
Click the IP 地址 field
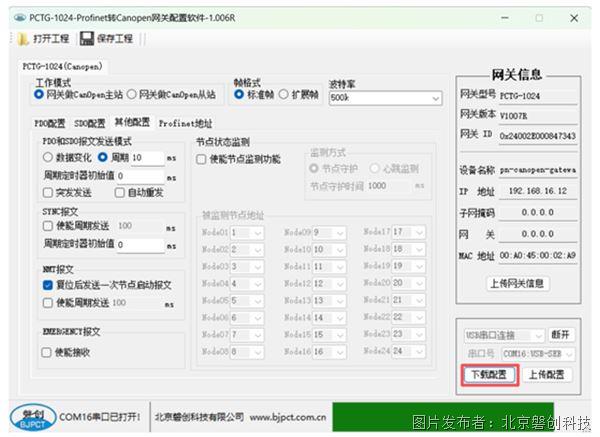pyautogui.click(x=538, y=191)
